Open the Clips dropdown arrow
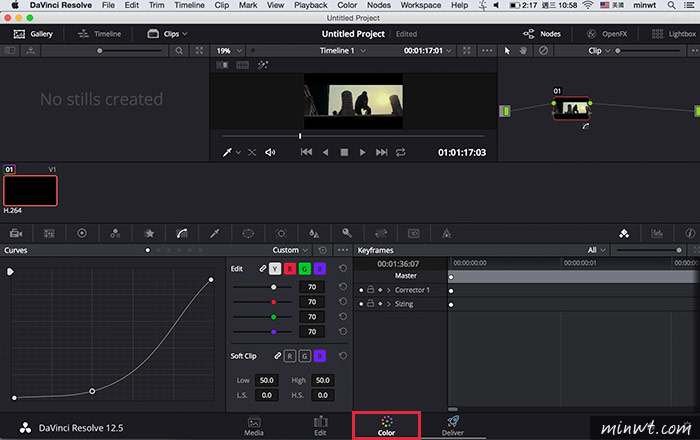 coord(185,34)
